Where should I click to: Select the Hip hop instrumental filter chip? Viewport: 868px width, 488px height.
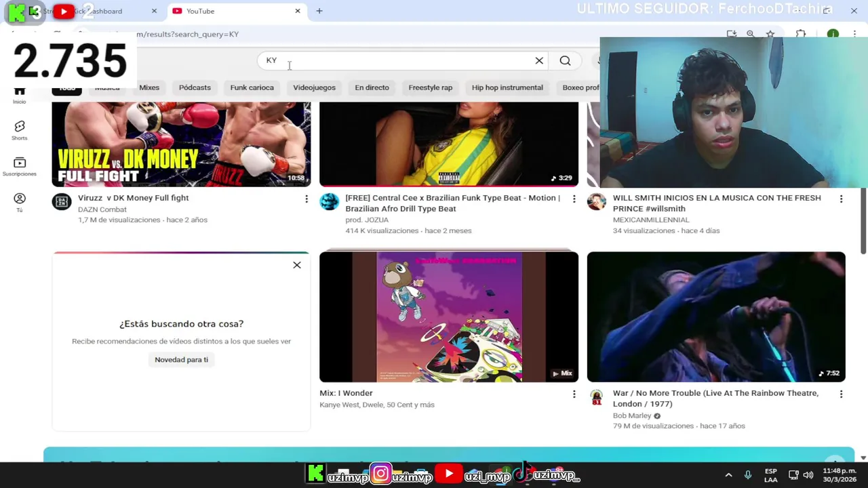point(507,87)
